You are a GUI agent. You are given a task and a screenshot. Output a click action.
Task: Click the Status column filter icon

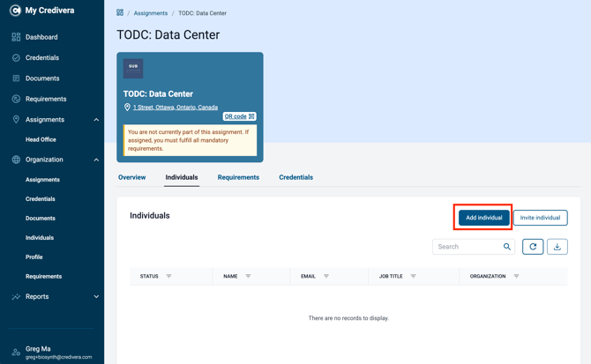click(168, 276)
